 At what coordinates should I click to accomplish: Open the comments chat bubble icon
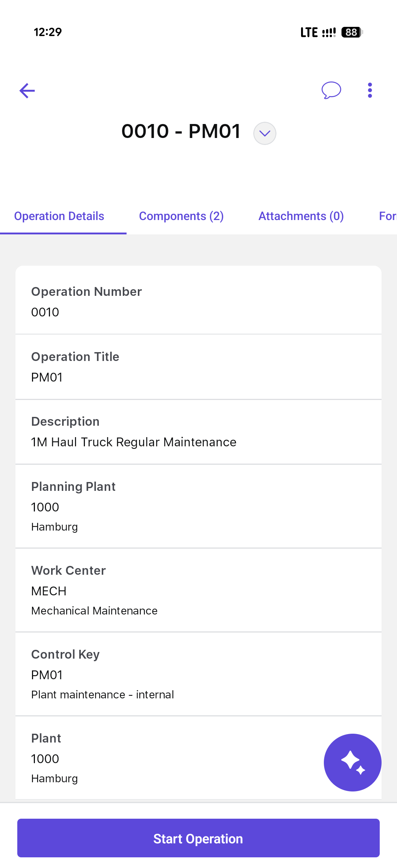331,90
